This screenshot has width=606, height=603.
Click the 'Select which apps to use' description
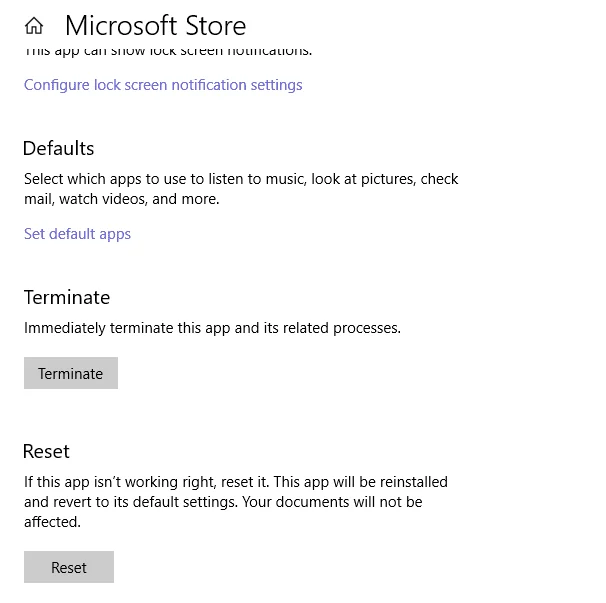pyautogui.click(x=241, y=189)
